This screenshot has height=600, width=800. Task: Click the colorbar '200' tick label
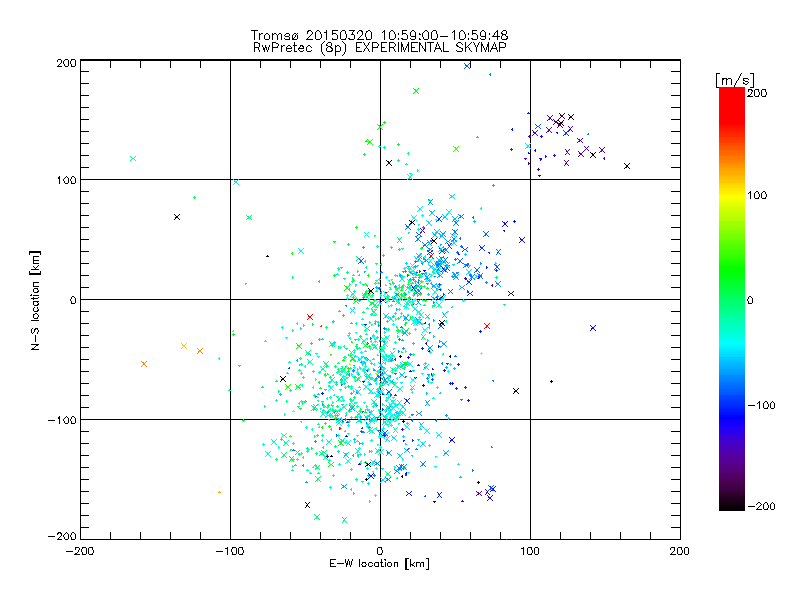point(757,93)
